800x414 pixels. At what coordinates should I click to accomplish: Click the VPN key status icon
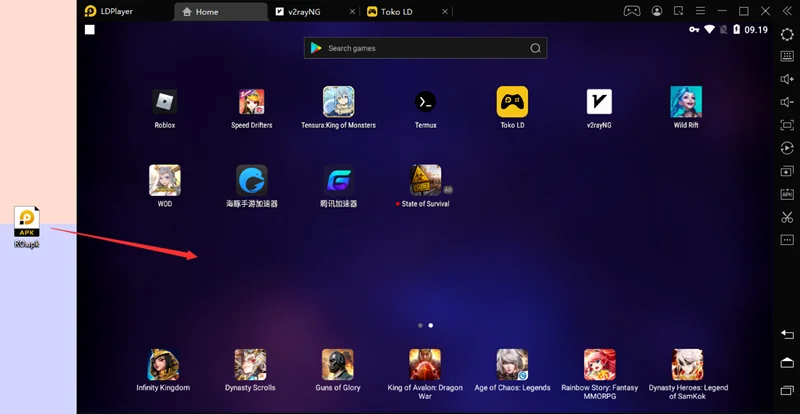point(694,30)
